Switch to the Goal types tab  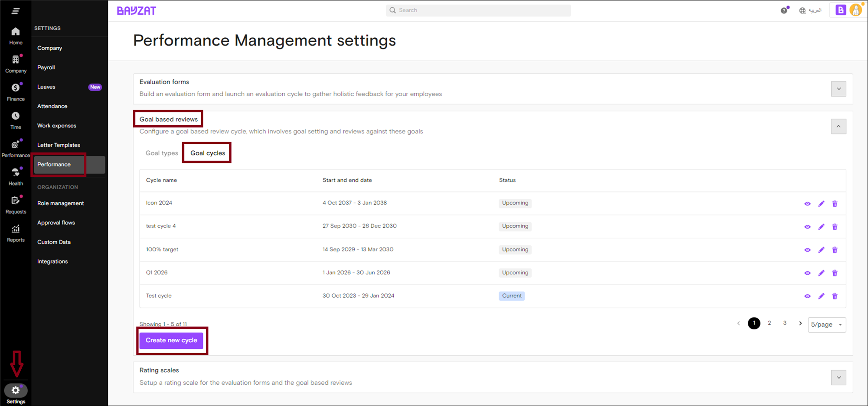[162, 153]
